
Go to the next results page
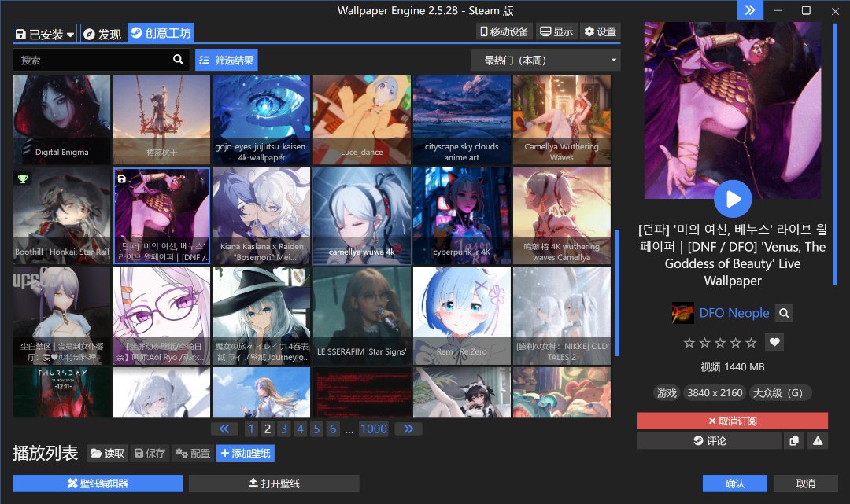408,429
